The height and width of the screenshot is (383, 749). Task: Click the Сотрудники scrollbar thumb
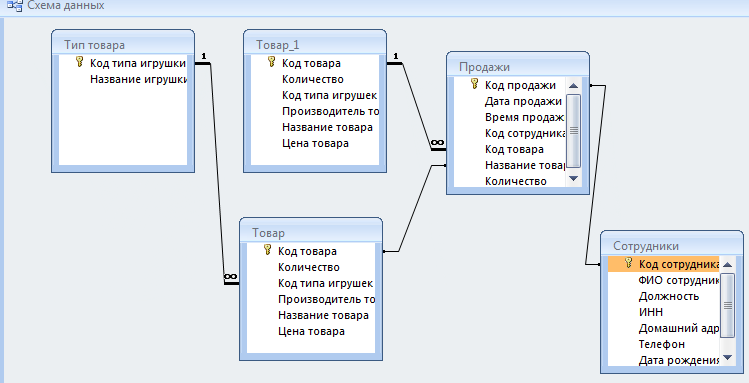[727, 305]
